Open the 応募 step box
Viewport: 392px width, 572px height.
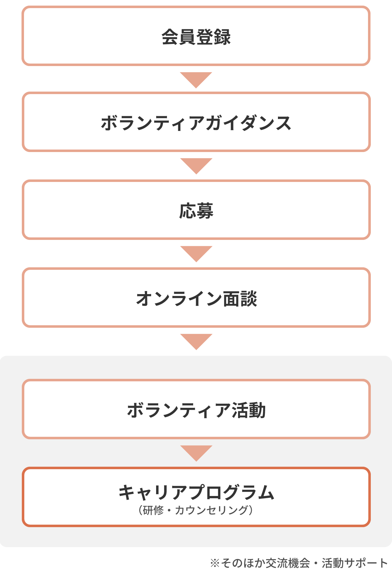(196, 210)
